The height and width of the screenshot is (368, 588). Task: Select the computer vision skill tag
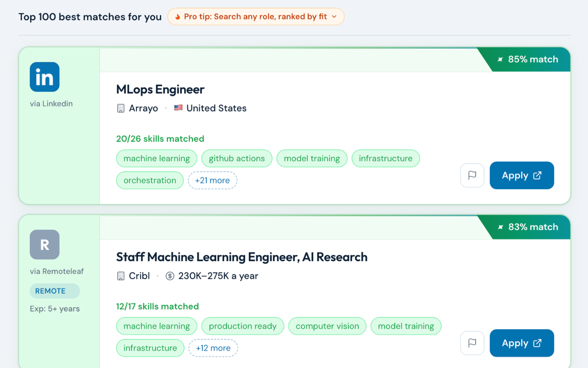tap(328, 326)
